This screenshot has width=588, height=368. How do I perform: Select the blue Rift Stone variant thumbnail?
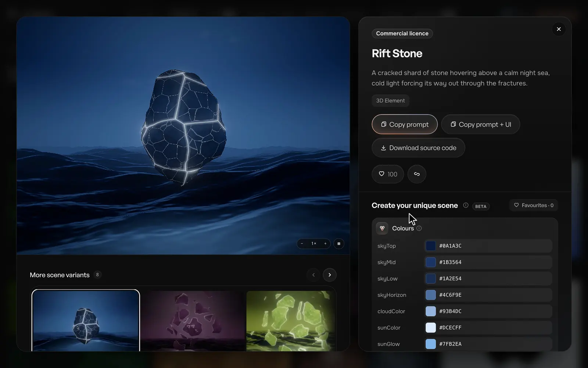86,321
